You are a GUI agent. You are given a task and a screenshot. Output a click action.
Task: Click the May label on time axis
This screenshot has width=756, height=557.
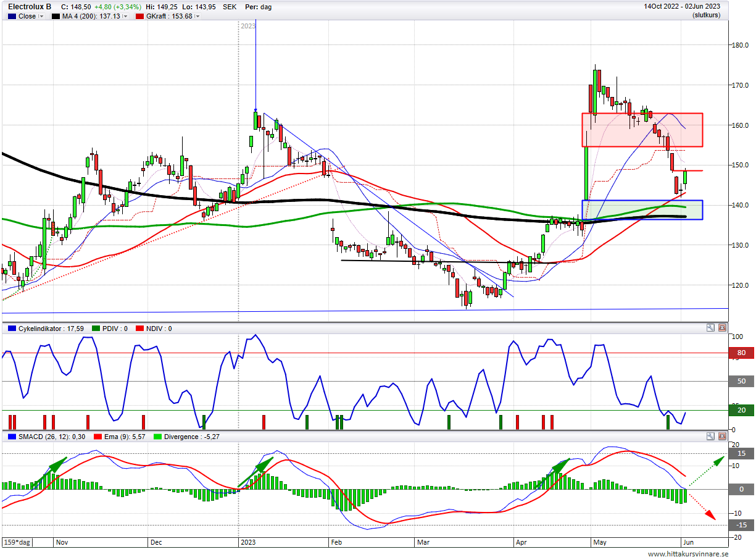(x=600, y=542)
